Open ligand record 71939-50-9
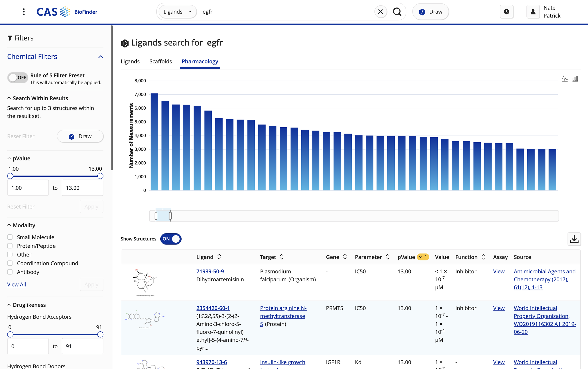Viewport: 588px width, 369px height. 210,271
